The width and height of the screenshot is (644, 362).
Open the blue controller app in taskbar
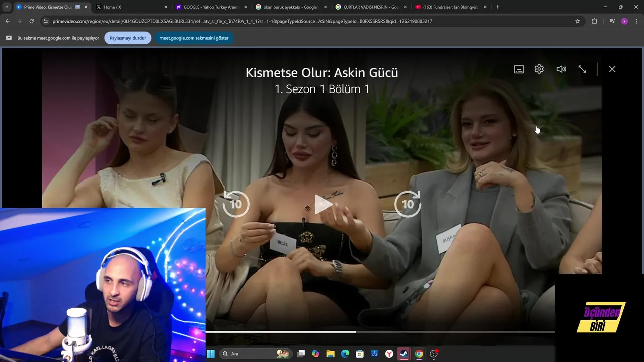click(x=375, y=354)
